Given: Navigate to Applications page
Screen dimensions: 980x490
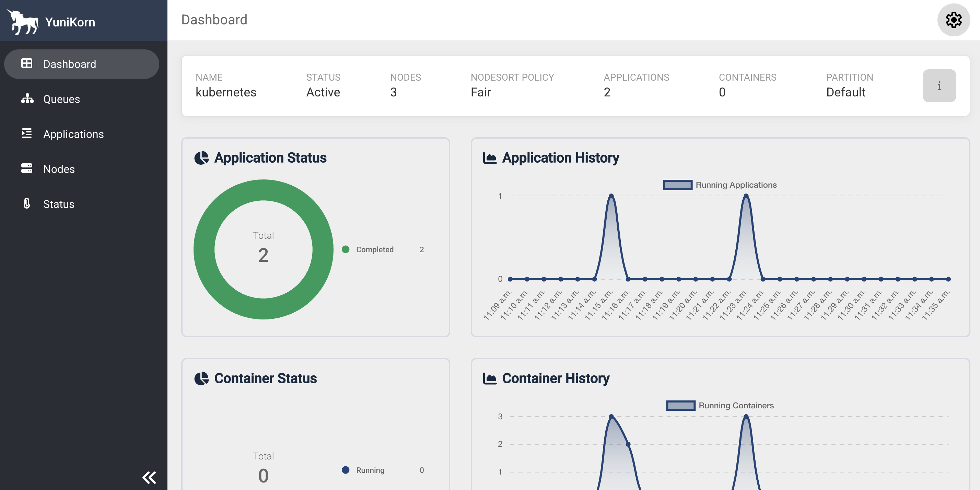Looking at the screenshot, I should (x=81, y=134).
